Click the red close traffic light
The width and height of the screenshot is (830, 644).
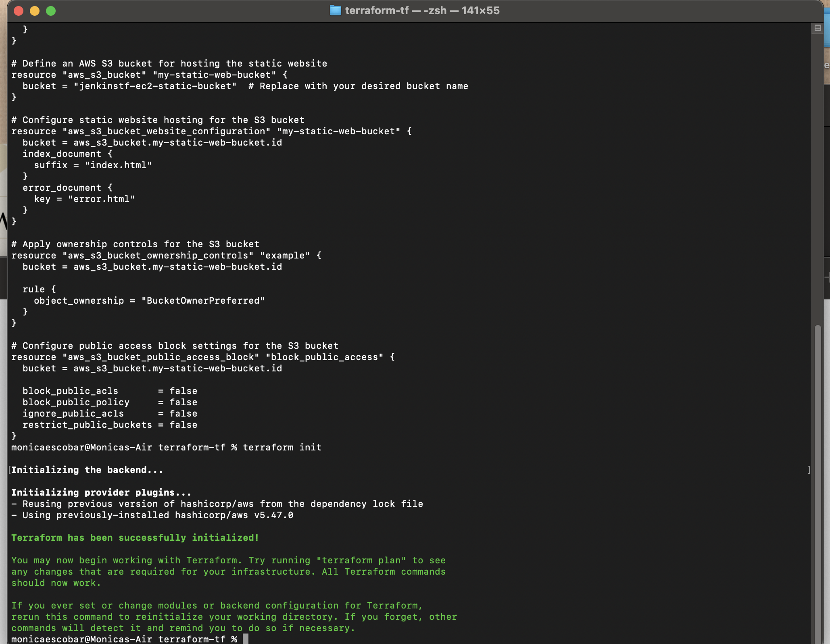19,11
